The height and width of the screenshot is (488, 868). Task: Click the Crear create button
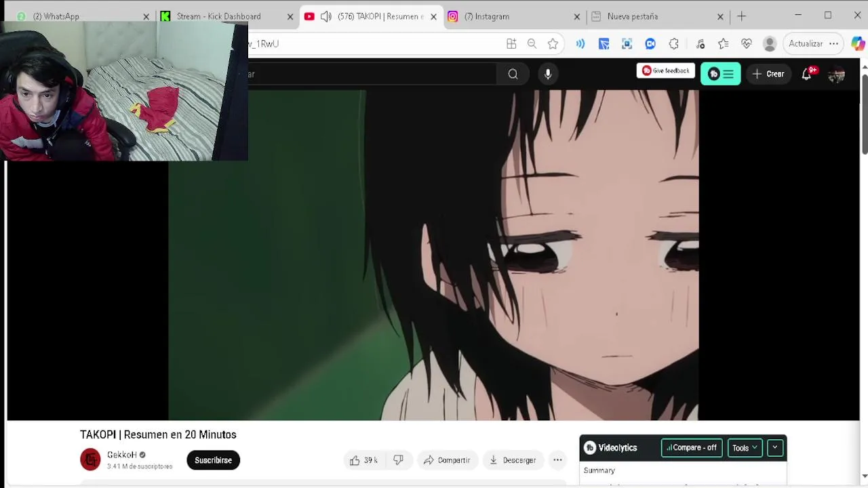(768, 74)
